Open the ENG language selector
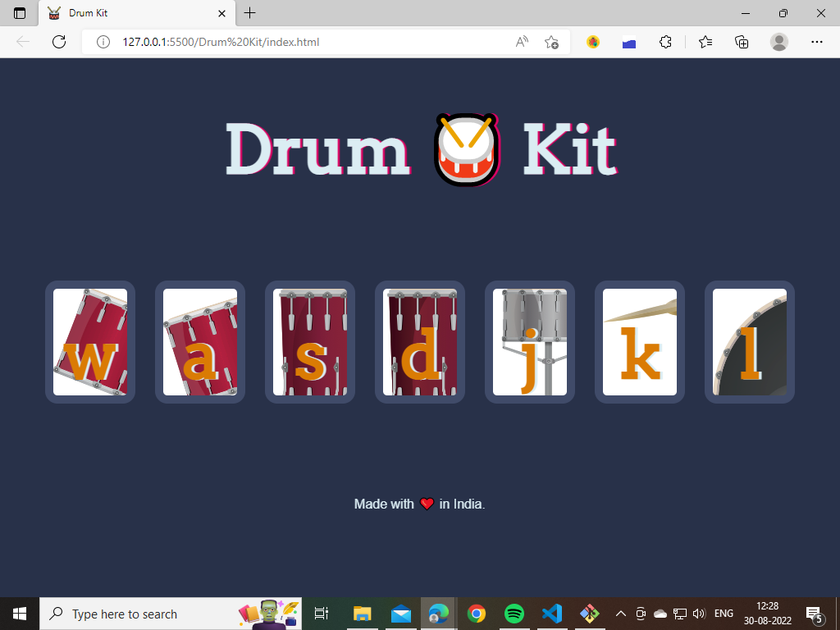Viewport: 840px width, 630px height. pyautogui.click(x=723, y=614)
